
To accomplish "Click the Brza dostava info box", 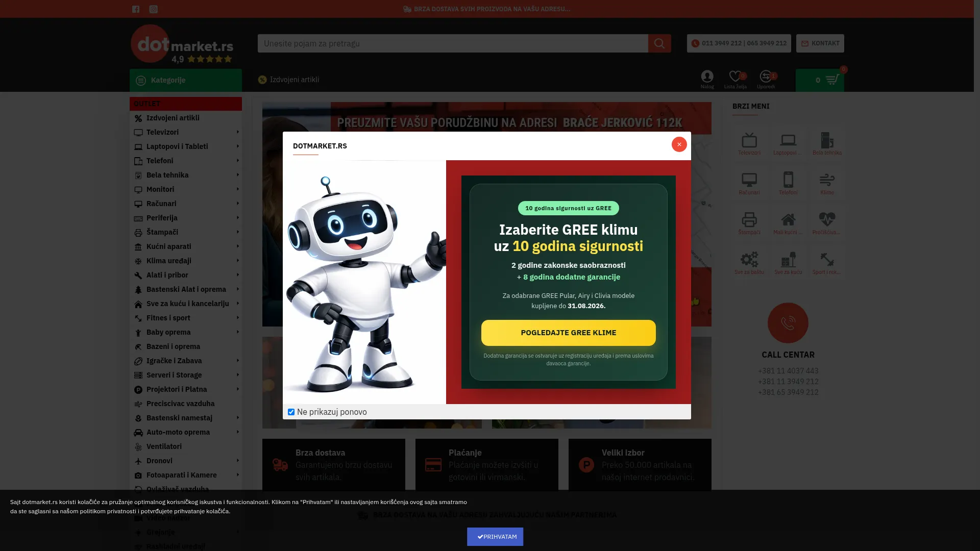I will point(334,465).
